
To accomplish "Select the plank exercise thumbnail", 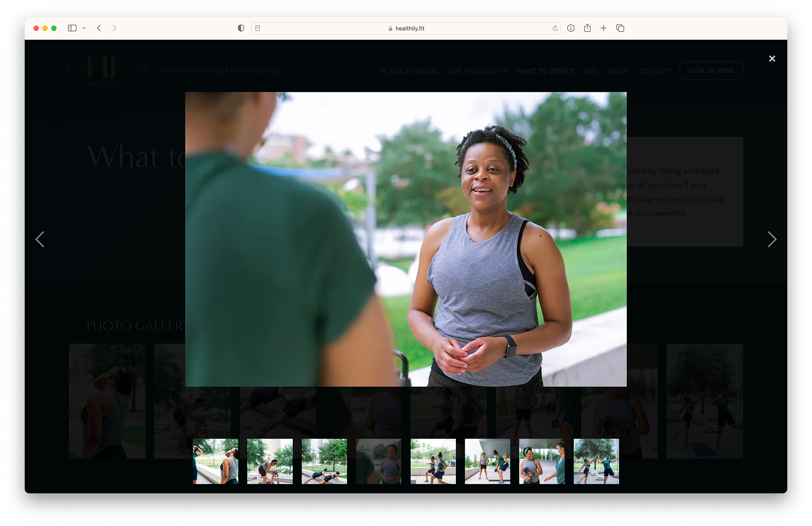I will (324, 461).
